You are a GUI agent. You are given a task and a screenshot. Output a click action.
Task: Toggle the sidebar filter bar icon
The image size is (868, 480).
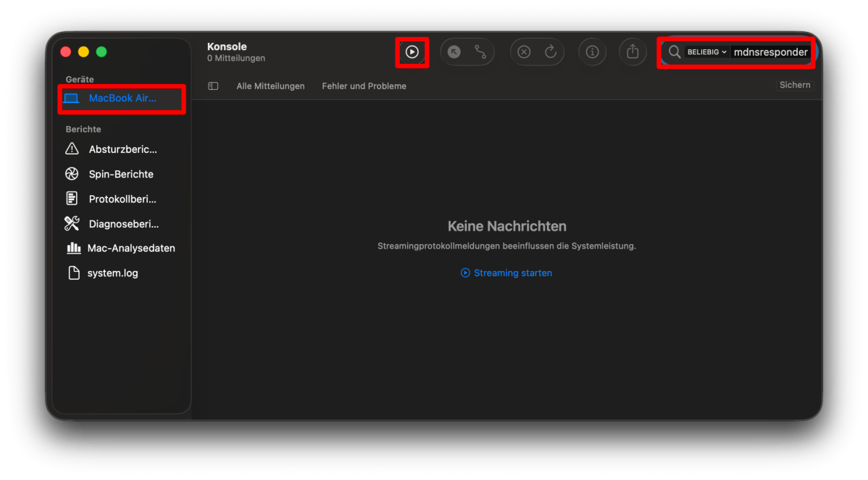pyautogui.click(x=213, y=86)
